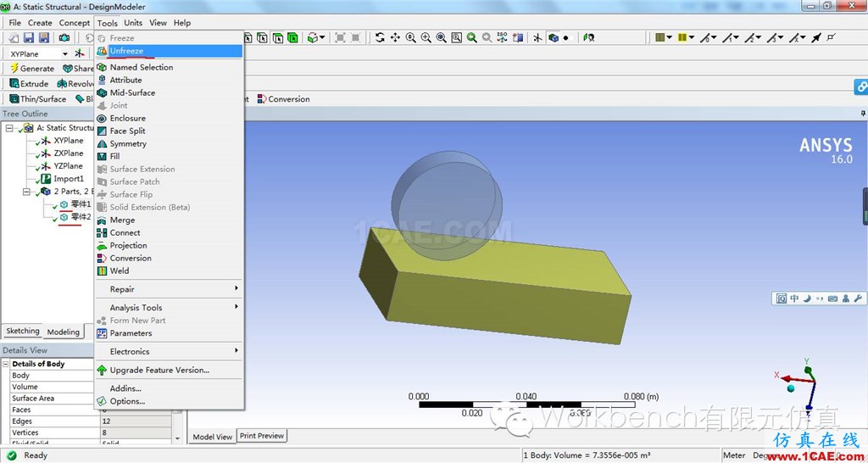This screenshot has height=463, width=868.
Task: Click the 中 language toggle in IME bar
Action: [793, 298]
